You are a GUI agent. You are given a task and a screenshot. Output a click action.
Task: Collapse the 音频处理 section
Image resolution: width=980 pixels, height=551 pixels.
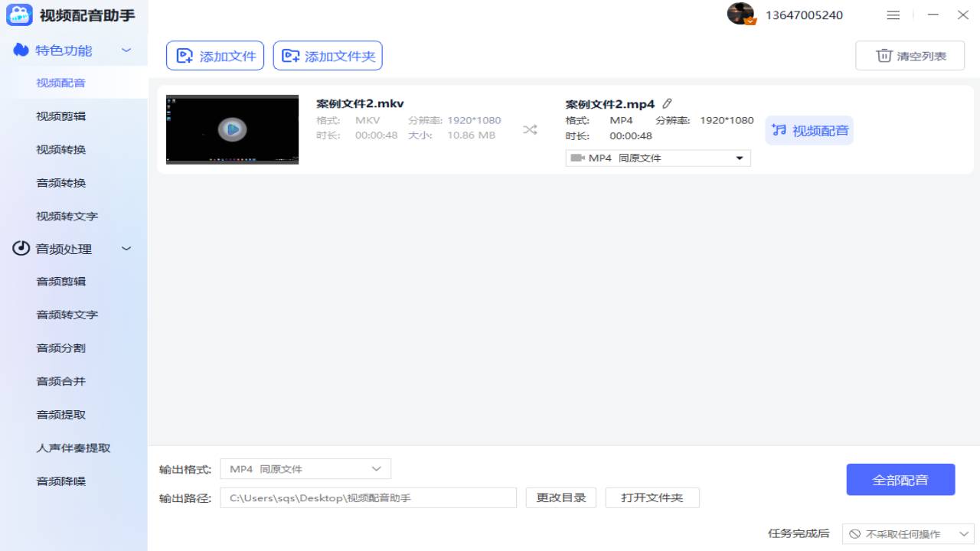click(126, 248)
